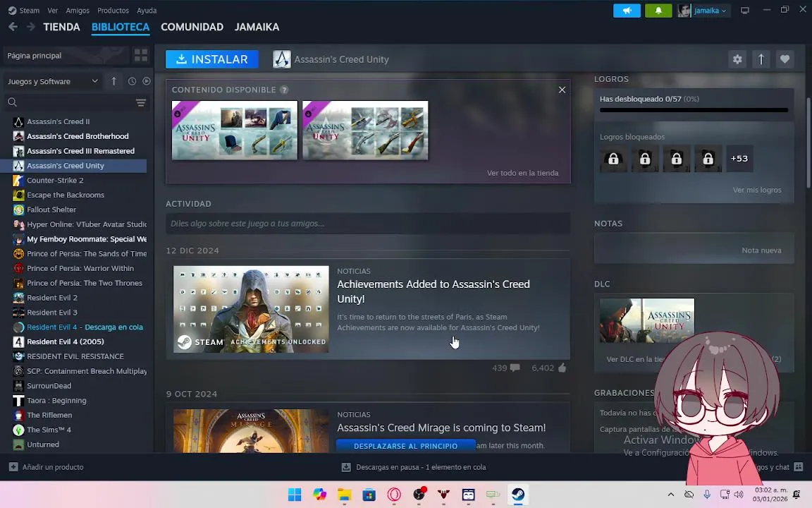Click the activity text box for friends

point(368,224)
